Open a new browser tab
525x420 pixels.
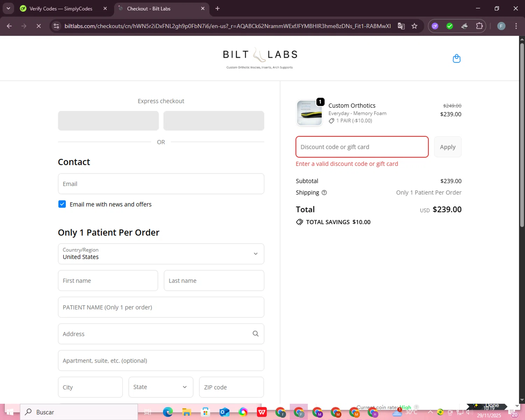217,8
